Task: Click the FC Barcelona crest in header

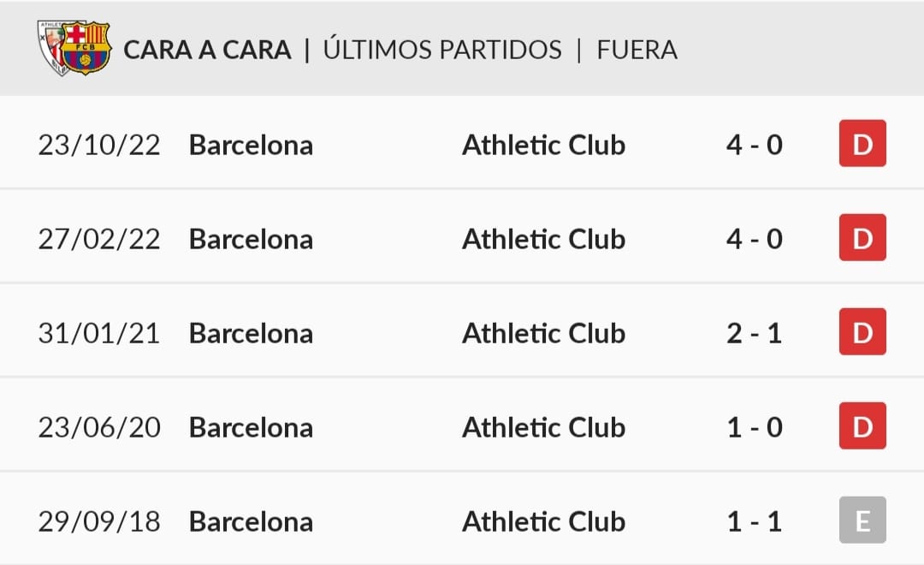Action: point(86,48)
